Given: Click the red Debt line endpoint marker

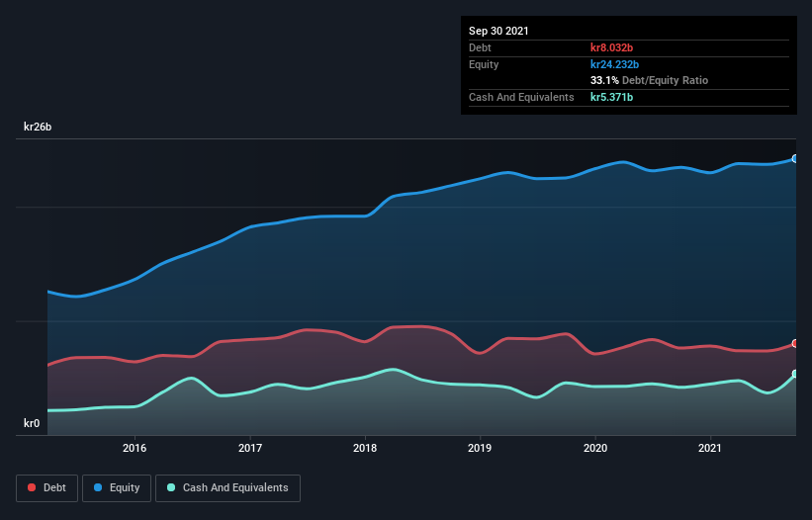Looking at the screenshot, I should pyautogui.click(x=795, y=343).
